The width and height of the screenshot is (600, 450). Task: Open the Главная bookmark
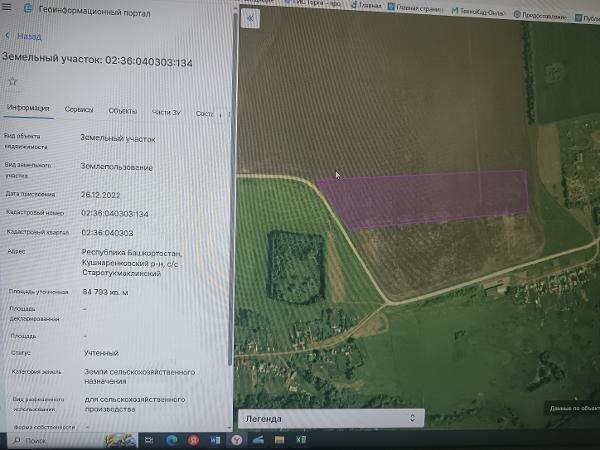pos(367,5)
